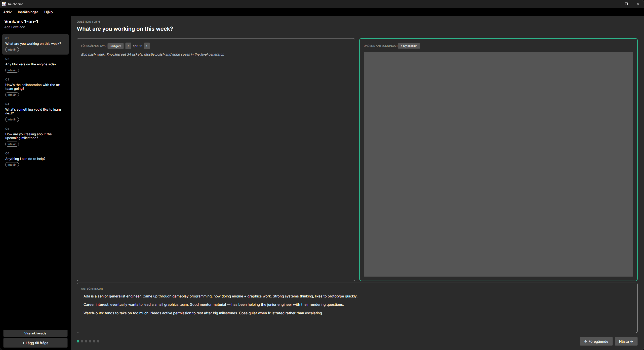The image size is (644, 350).
Task: Toggle the Inte än pill for Q2
Action: tap(12, 70)
